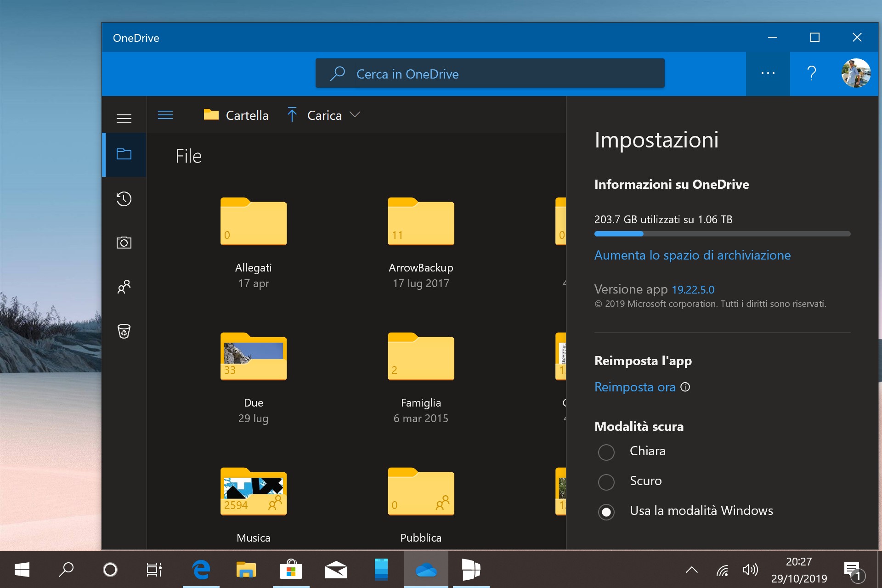
Task: Open the volume speaker tray icon
Action: click(x=750, y=570)
